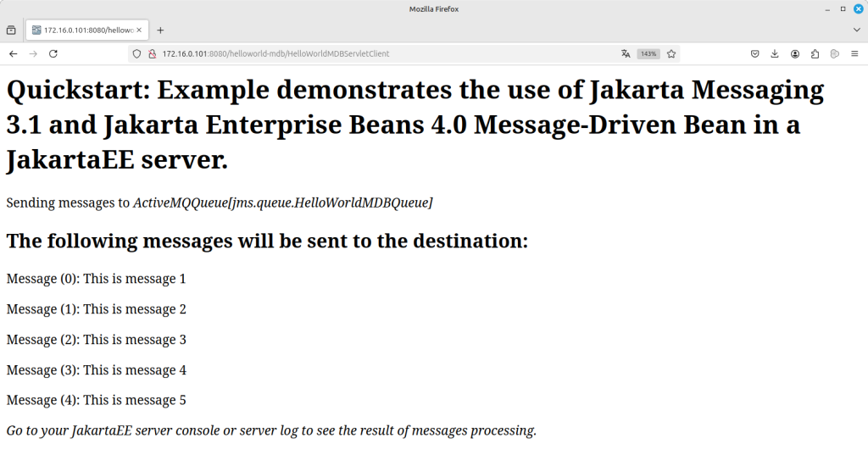Bookmark this page with the star
The width and height of the screenshot is (868, 455).
click(671, 53)
